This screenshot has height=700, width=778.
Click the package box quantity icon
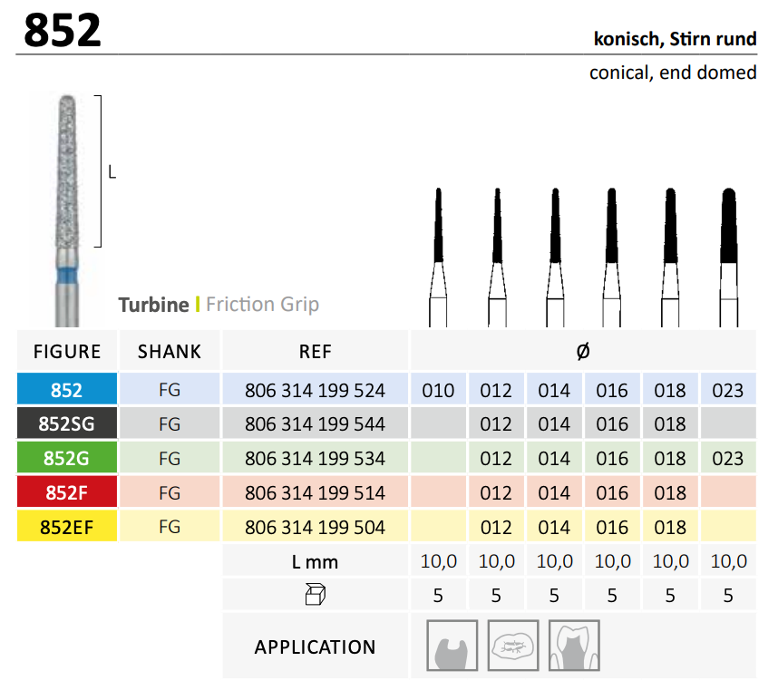(315, 594)
